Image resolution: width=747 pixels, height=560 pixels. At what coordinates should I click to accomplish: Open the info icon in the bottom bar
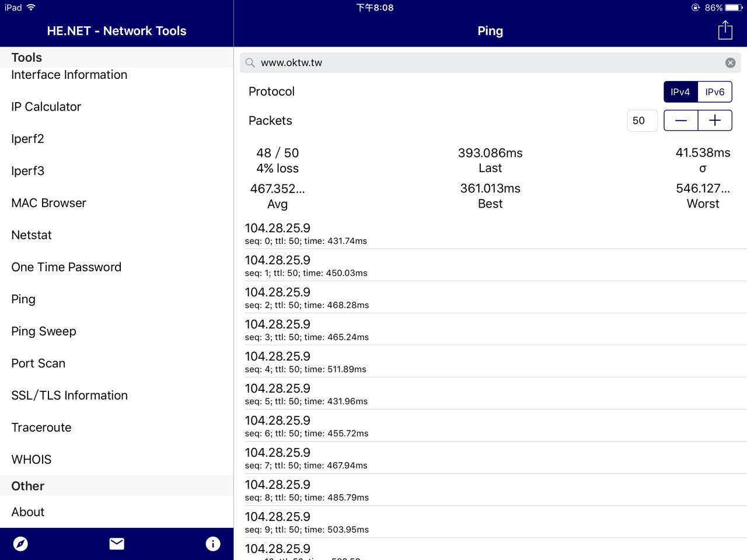(213, 544)
